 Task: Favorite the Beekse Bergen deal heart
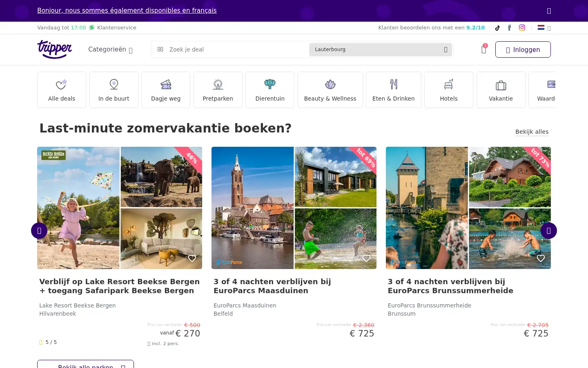[x=192, y=258]
